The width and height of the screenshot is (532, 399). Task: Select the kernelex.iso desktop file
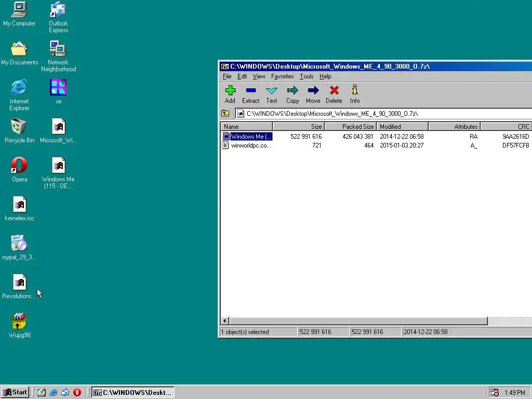[19, 209]
